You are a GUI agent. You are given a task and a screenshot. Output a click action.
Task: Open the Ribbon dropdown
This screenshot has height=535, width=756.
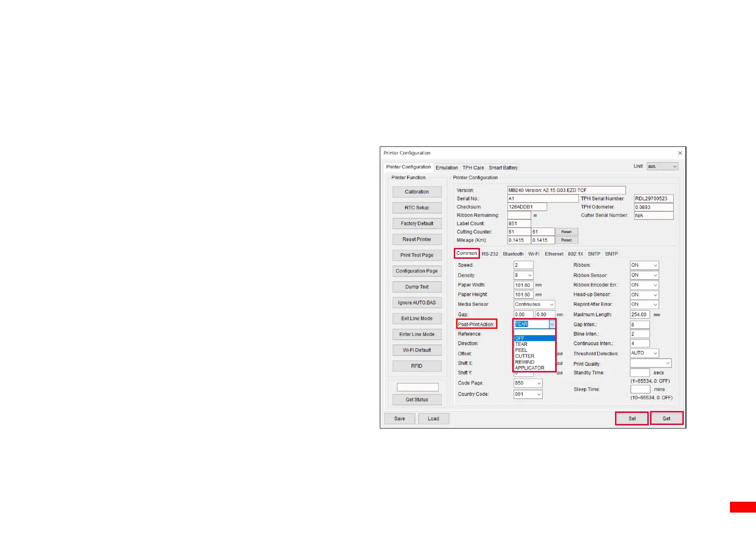644,265
